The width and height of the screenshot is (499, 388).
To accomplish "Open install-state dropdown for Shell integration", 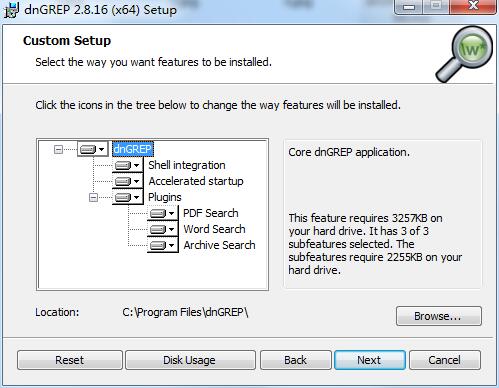I will pos(128,165).
